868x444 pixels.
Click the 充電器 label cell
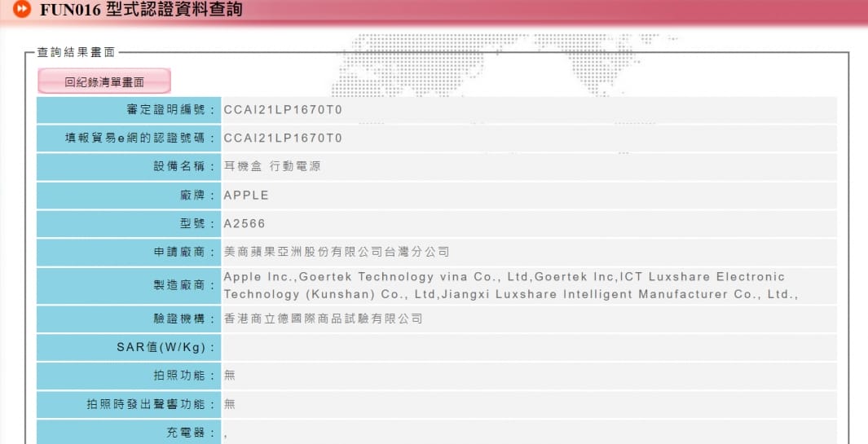coord(129,432)
